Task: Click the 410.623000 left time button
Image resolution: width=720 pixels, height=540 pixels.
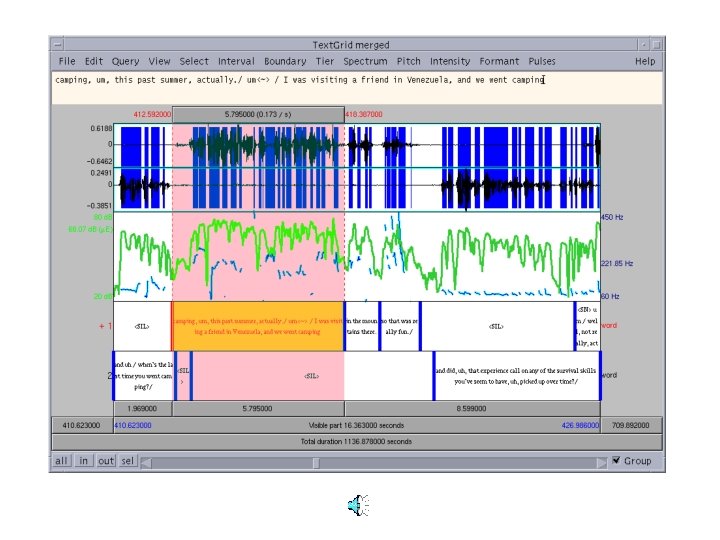Action: point(82,425)
